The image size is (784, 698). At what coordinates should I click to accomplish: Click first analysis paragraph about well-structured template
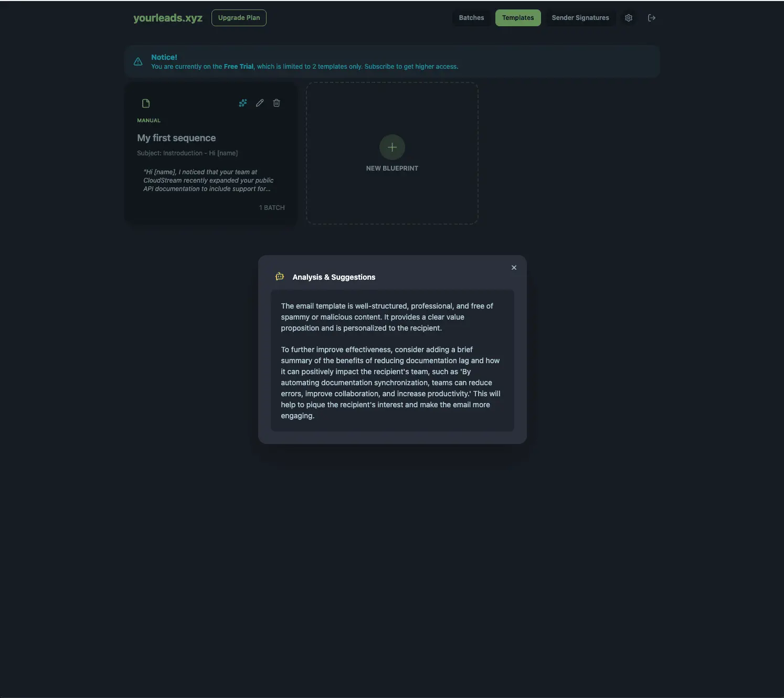(x=387, y=317)
